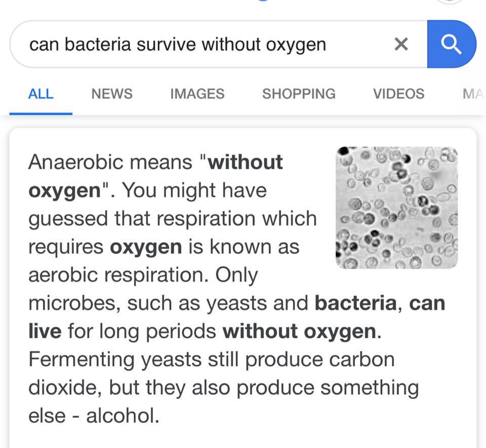Click the phrase "You might have" in the snippet
The width and height of the screenshot is (486, 448).
click(x=195, y=191)
